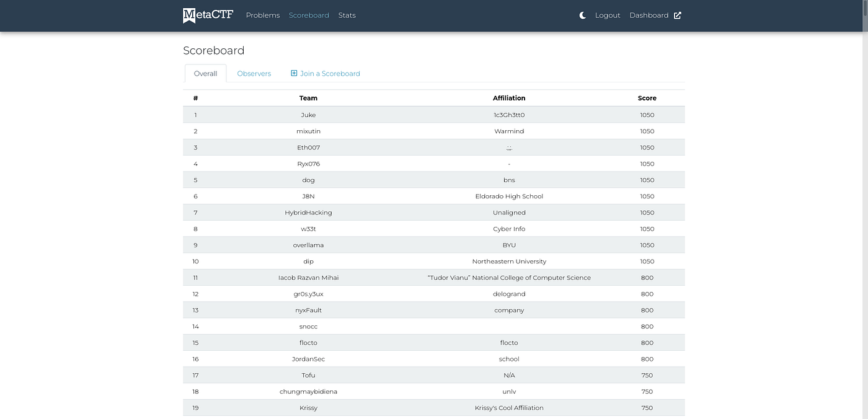Click affiliation delogrand

[509, 294]
